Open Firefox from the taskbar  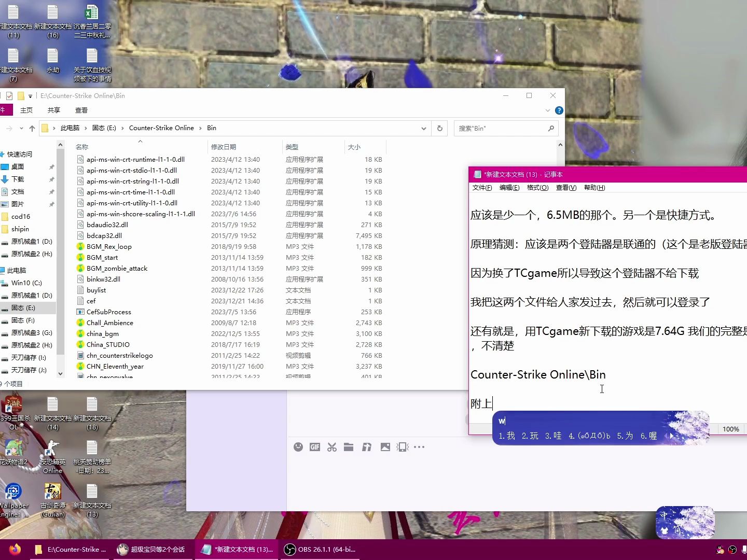coord(15,549)
